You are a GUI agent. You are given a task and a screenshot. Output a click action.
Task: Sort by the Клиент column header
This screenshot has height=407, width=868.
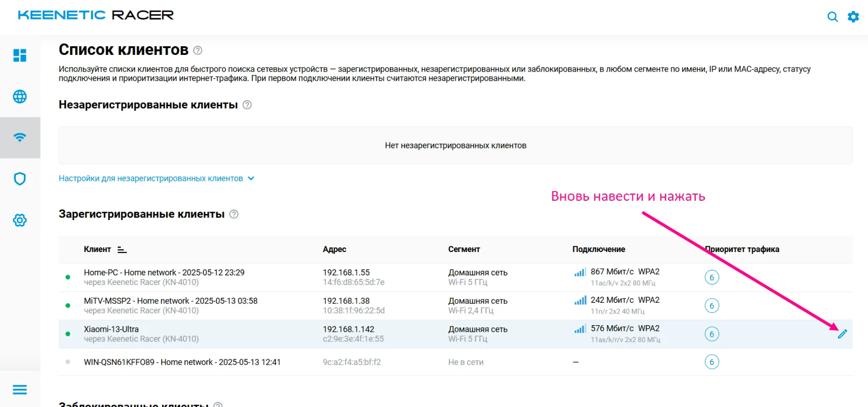[97, 249]
